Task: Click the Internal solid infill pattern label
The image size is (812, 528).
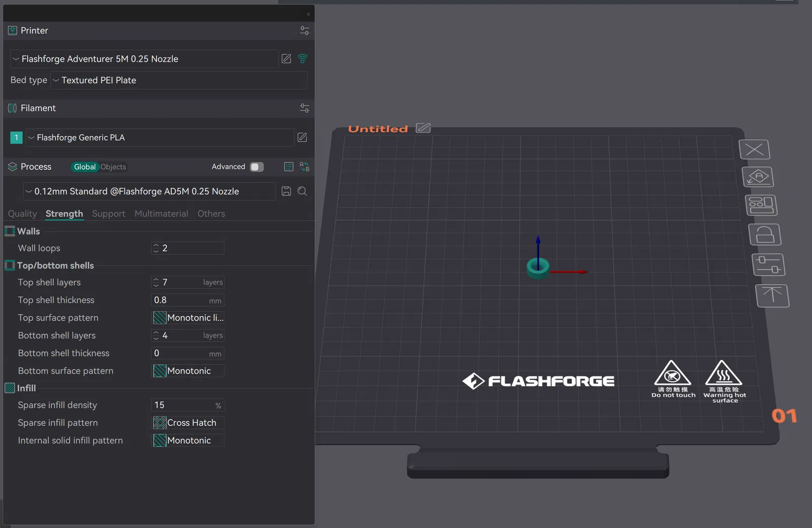Action: coord(70,441)
